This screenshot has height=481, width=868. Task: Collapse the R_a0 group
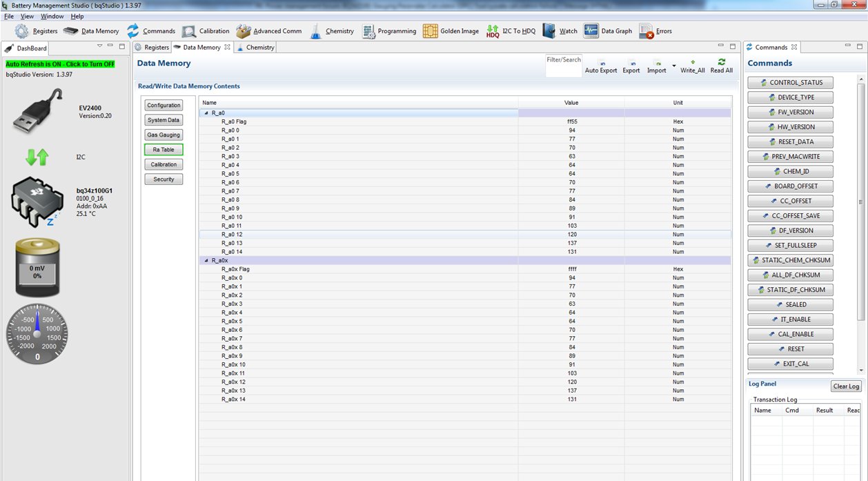tap(206, 112)
